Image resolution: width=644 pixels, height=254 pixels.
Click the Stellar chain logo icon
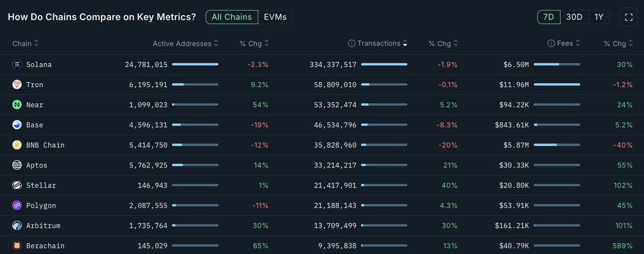pos(17,185)
